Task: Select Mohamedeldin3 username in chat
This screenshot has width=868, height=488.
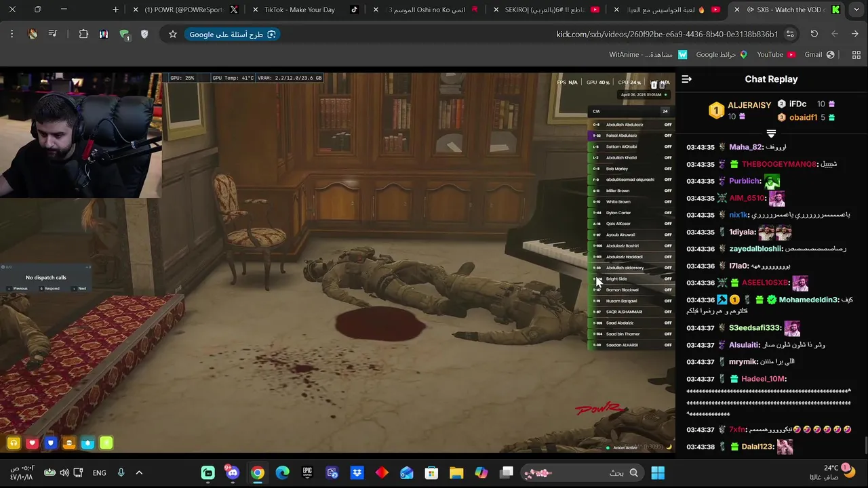Action: (x=808, y=300)
